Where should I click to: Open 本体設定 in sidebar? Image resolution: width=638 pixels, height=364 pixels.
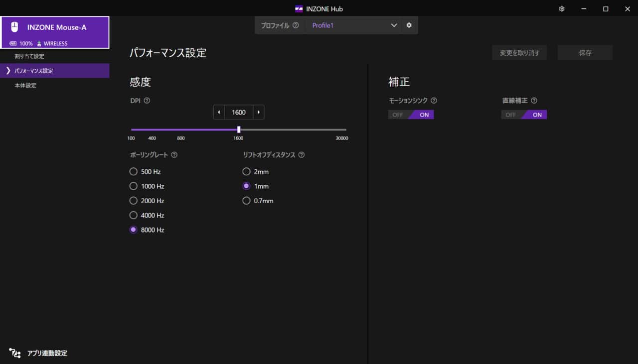[x=25, y=86]
